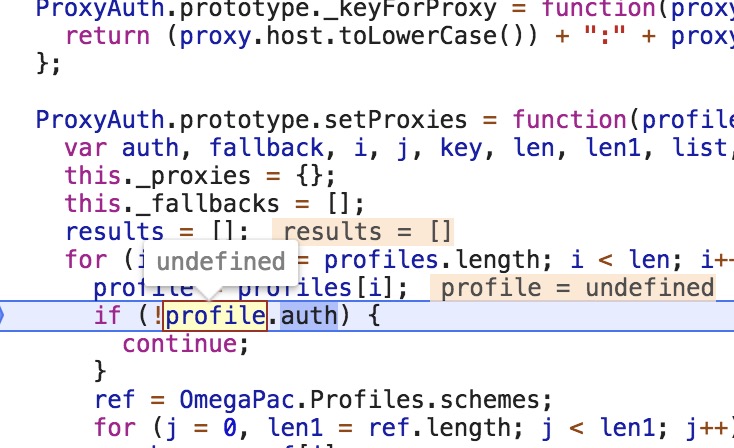The height and width of the screenshot is (448, 734).
Task: Click the 'return' keyword
Action: (x=108, y=36)
